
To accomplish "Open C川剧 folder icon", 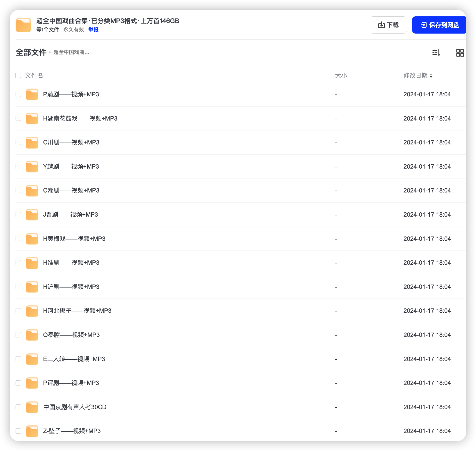I will (32, 143).
